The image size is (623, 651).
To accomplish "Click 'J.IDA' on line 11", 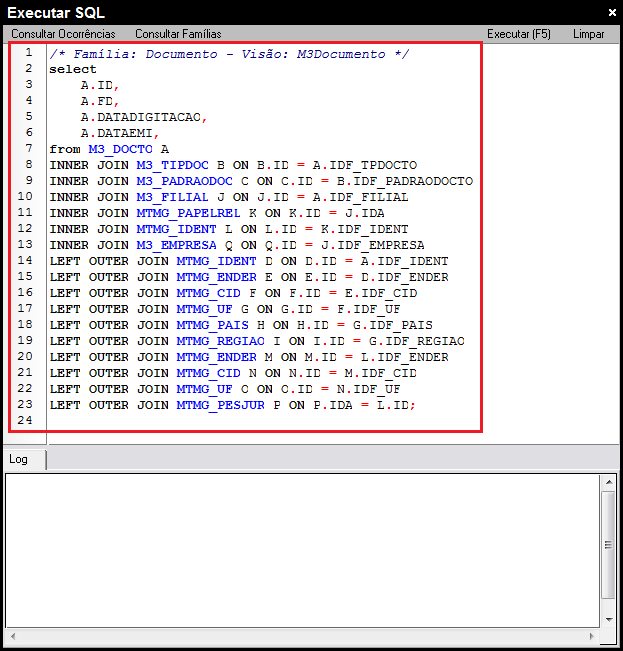I will 365,213.
